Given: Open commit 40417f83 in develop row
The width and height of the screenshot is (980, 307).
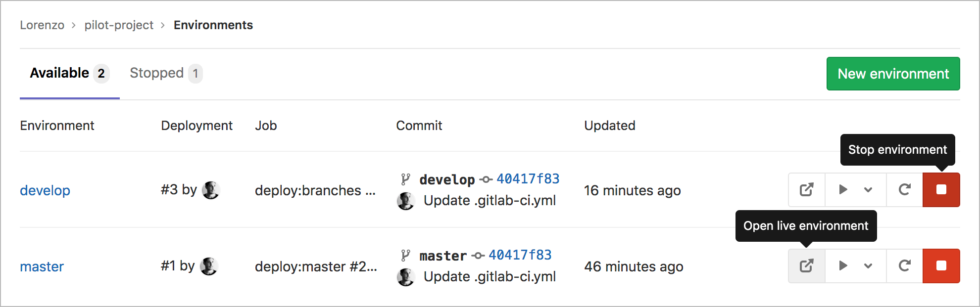Looking at the screenshot, I should pyautogui.click(x=528, y=179).
